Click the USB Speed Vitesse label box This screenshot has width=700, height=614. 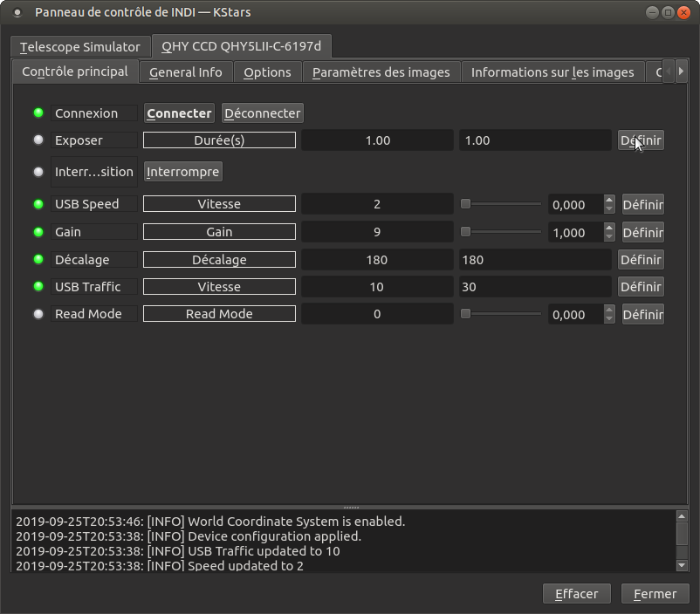click(219, 204)
